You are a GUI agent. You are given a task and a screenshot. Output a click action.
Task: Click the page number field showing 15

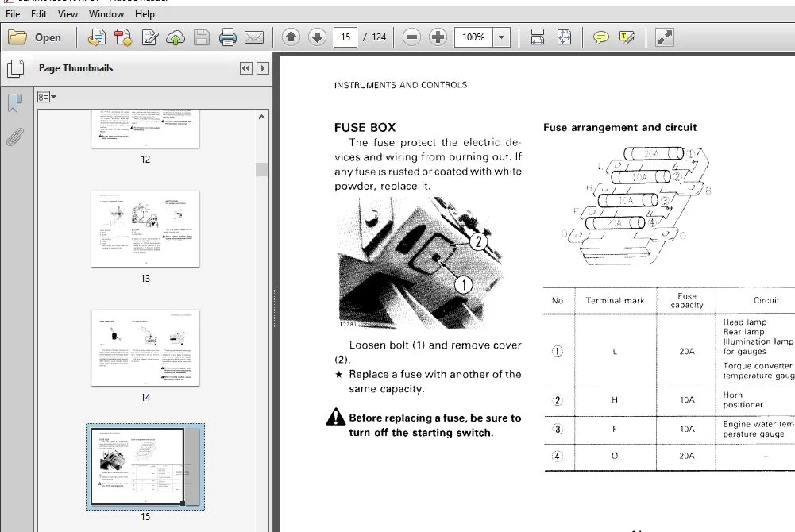[345, 37]
